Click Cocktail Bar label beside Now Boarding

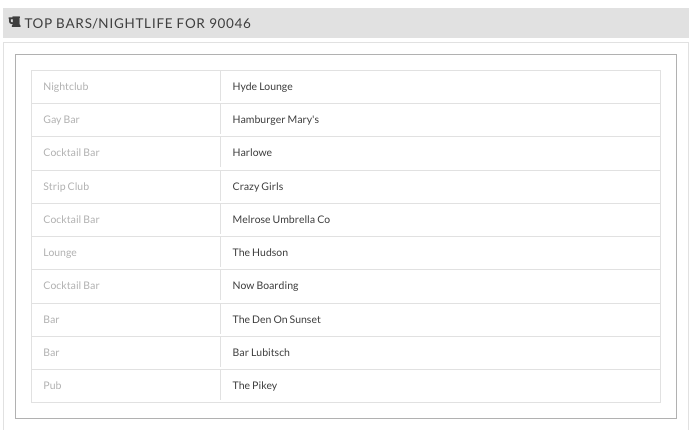(71, 285)
